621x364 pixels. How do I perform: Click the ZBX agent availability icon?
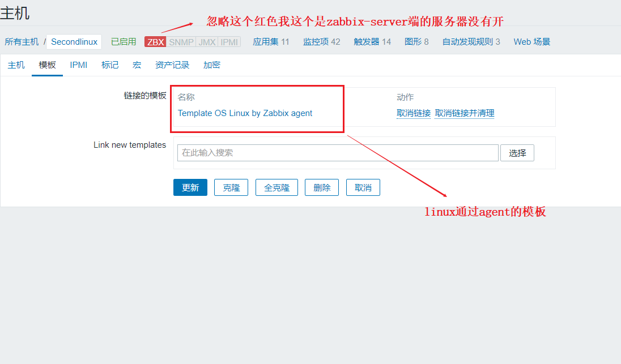click(x=154, y=41)
